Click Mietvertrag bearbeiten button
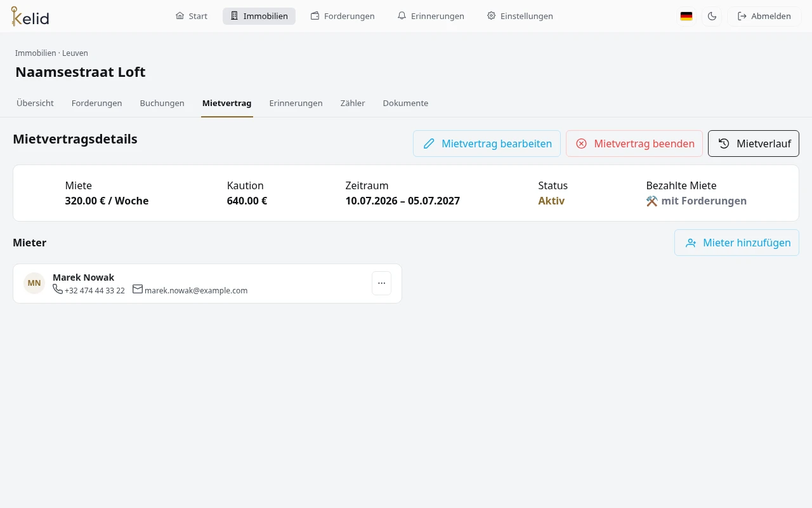 (487, 144)
